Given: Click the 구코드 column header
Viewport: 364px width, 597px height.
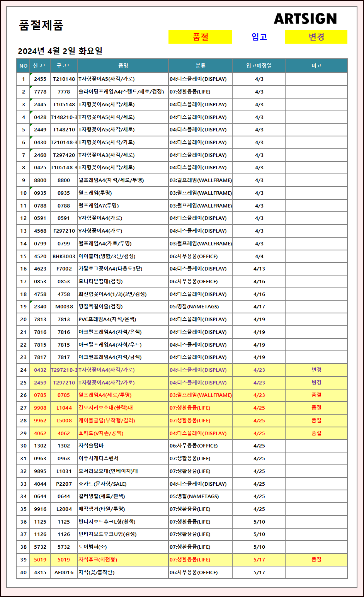Looking at the screenshot, I should tap(64, 66).
